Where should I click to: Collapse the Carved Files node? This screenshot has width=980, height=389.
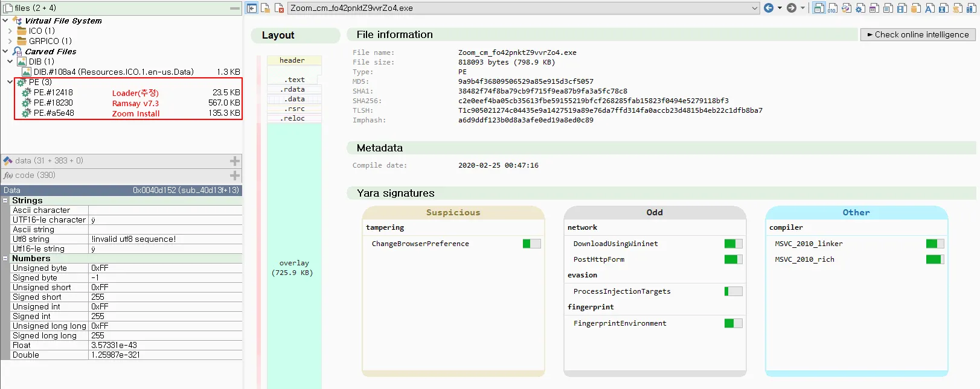[5, 51]
